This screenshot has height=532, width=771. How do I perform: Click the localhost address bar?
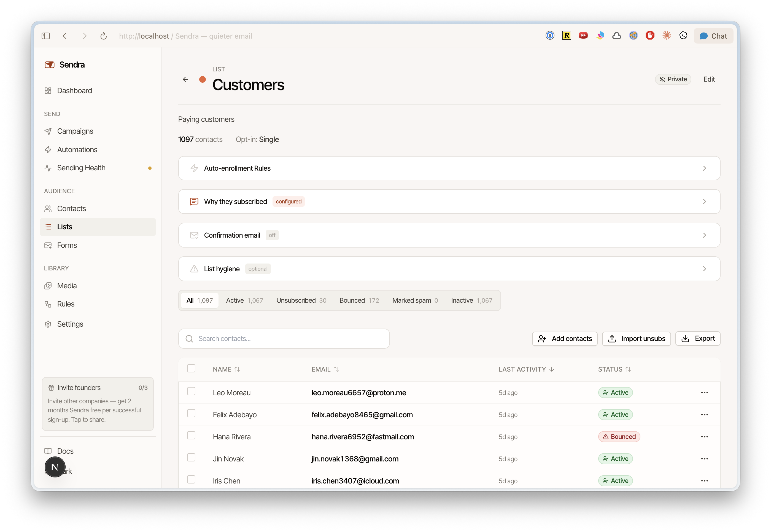(186, 36)
